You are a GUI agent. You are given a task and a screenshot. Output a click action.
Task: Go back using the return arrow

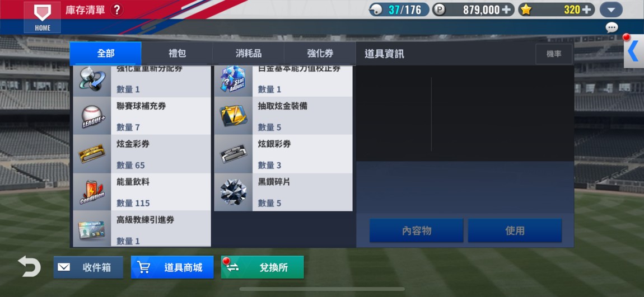pyautogui.click(x=29, y=266)
